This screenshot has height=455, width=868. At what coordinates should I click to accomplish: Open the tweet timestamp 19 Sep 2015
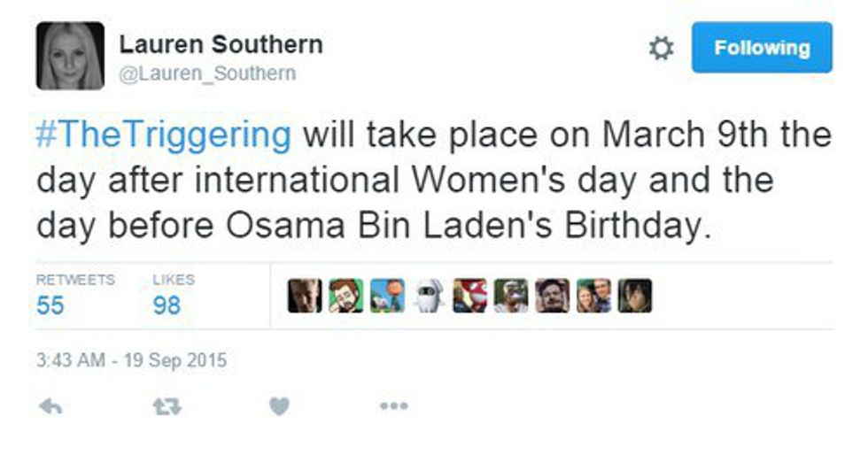pos(131,360)
